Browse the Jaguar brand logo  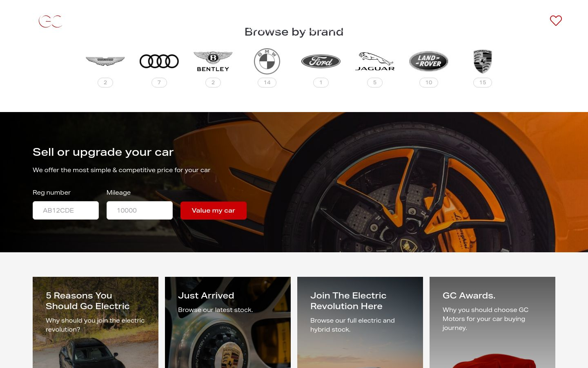click(x=375, y=61)
